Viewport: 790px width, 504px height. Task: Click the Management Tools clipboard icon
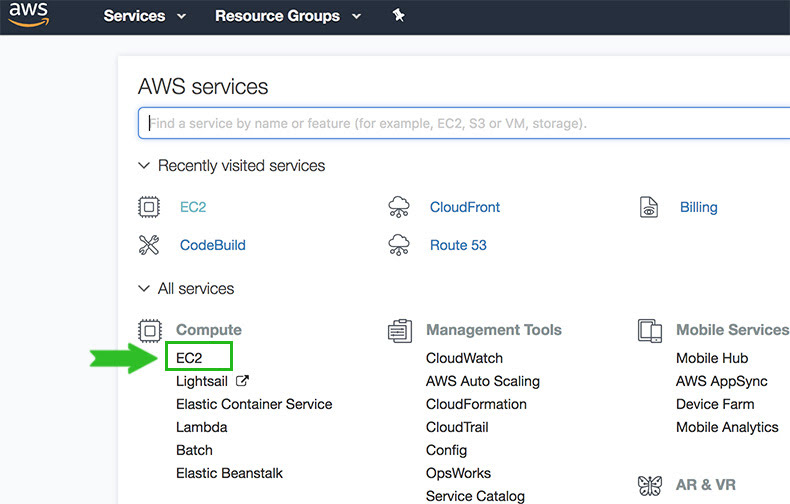point(399,330)
